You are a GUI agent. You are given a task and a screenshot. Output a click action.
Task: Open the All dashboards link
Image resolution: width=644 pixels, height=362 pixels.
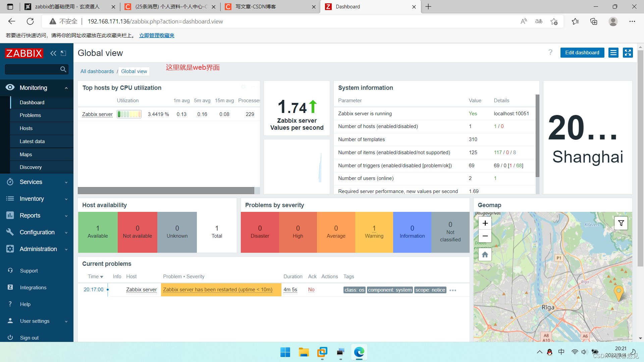tap(97, 71)
